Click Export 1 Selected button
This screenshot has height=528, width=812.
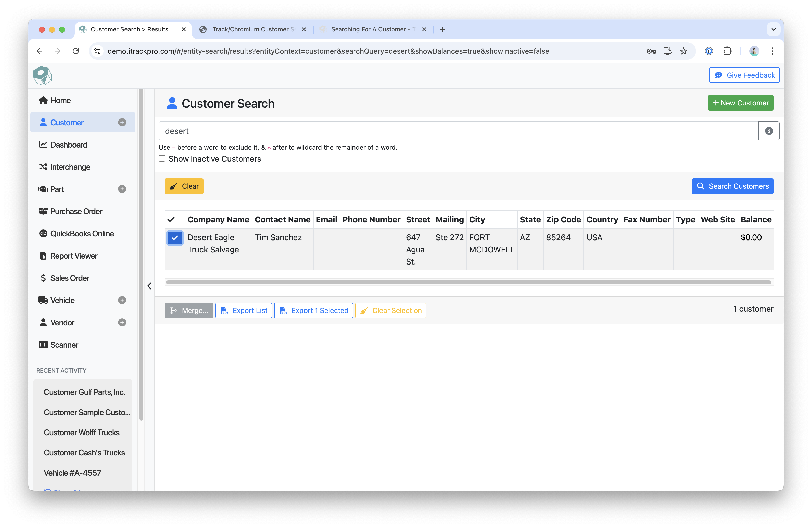click(314, 310)
